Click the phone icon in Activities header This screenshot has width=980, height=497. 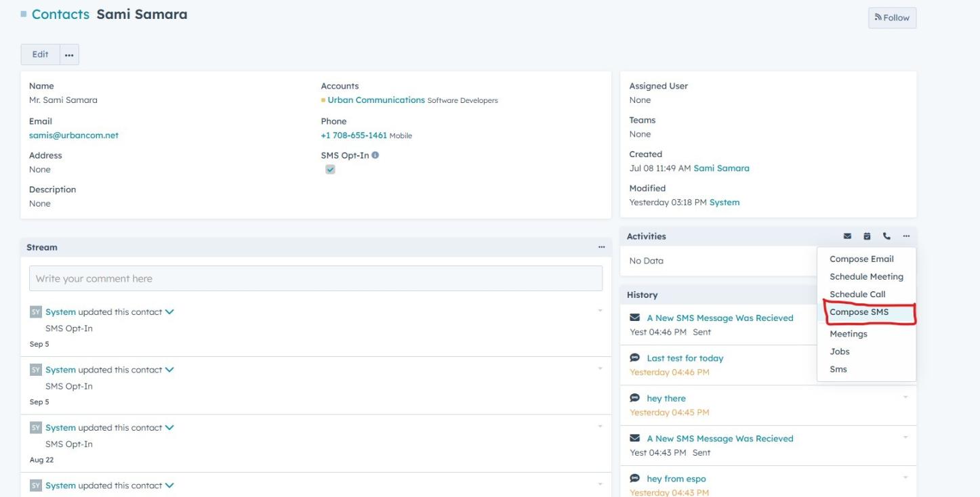886,236
